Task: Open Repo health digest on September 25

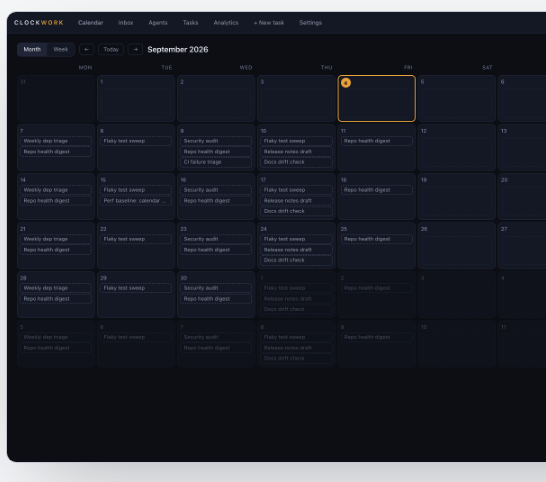Action: click(x=376, y=239)
